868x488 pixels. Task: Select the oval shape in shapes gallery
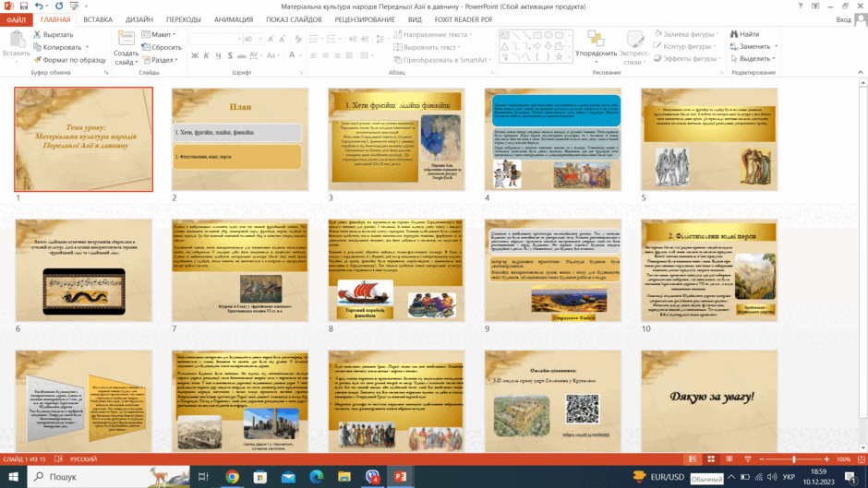pyautogui.click(x=548, y=35)
